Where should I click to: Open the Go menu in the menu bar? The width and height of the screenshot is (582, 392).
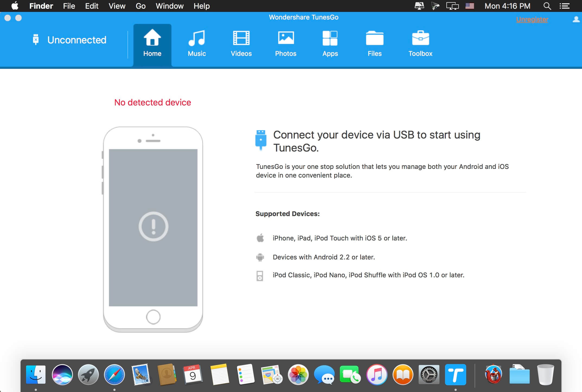140,6
